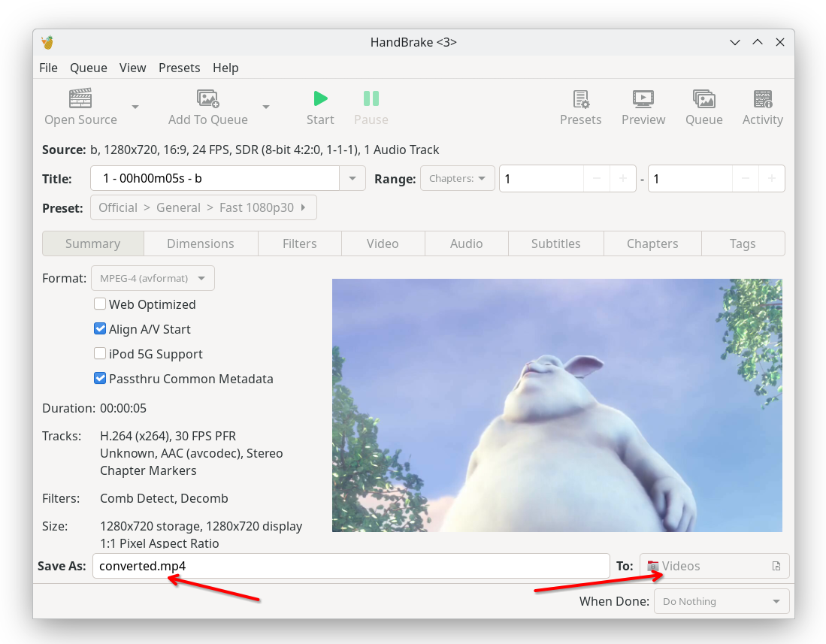826x644 pixels.
Task: Show the Queue icon in toolbar
Action: 703,98
